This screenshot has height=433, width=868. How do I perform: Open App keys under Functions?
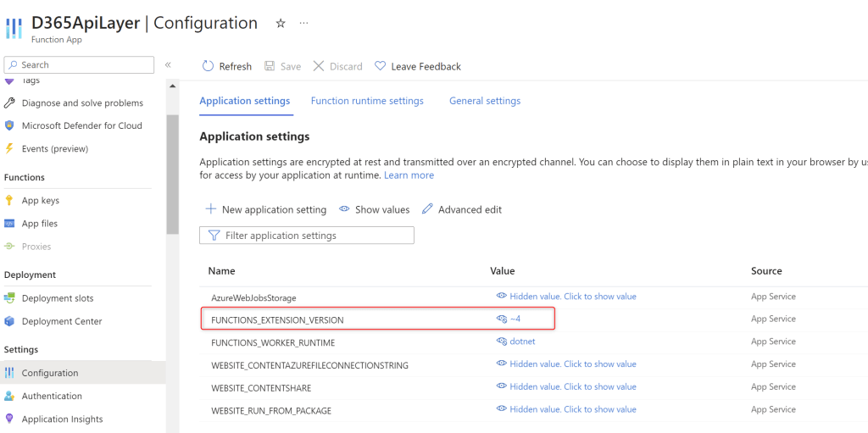point(40,201)
